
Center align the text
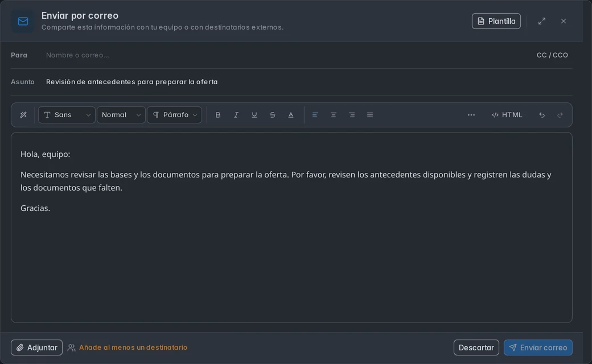coord(334,115)
